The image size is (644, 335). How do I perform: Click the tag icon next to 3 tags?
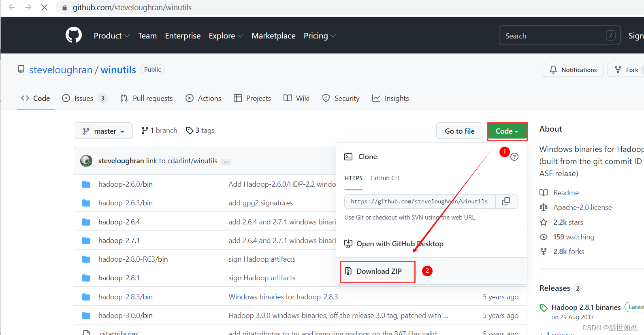[x=189, y=130]
